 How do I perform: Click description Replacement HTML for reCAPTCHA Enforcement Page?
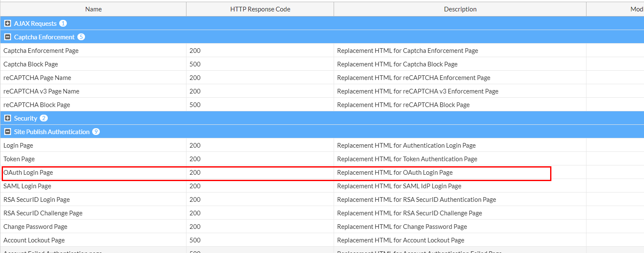click(414, 78)
